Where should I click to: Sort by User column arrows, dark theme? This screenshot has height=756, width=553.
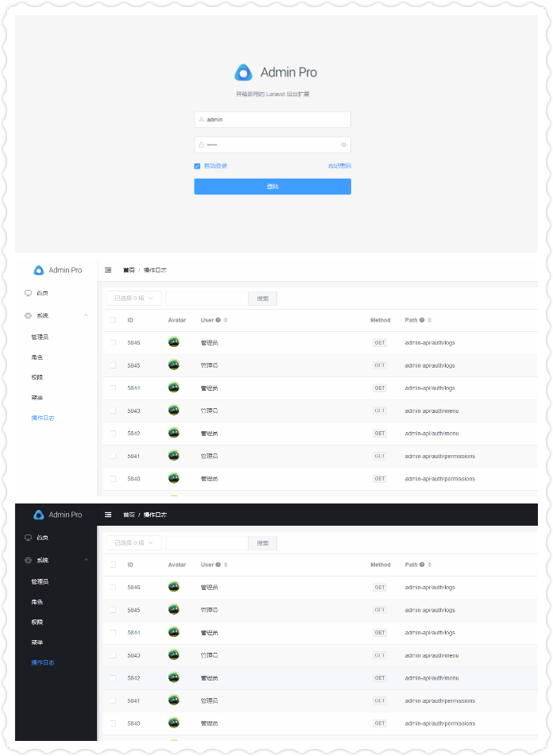pyautogui.click(x=226, y=565)
